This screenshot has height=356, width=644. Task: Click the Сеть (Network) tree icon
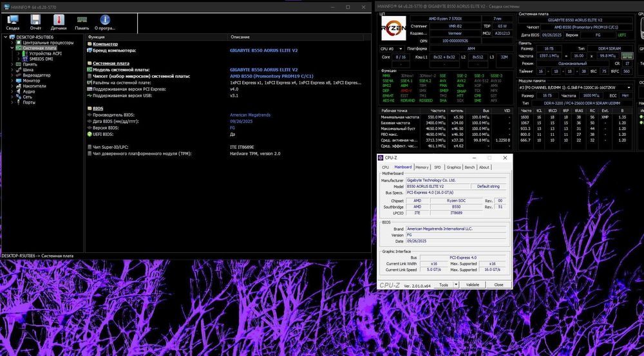(x=19, y=97)
